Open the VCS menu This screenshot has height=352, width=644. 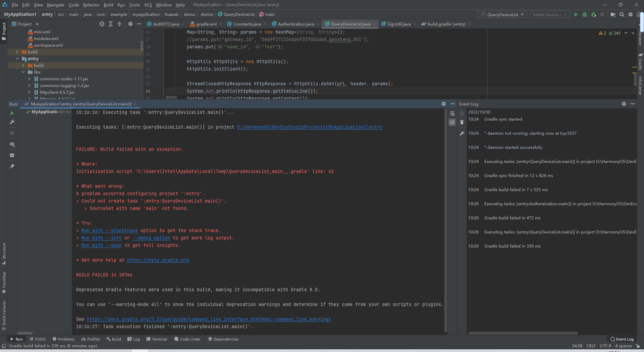click(148, 5)
